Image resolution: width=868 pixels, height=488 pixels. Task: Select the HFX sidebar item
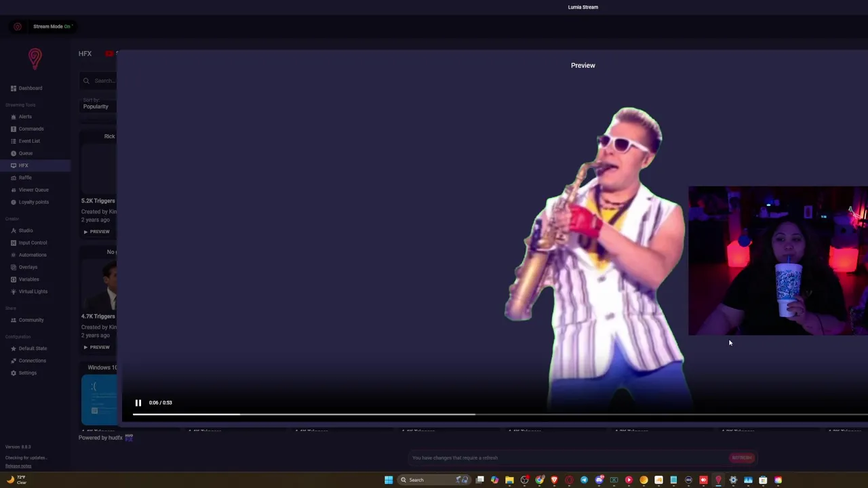point(35,165)
